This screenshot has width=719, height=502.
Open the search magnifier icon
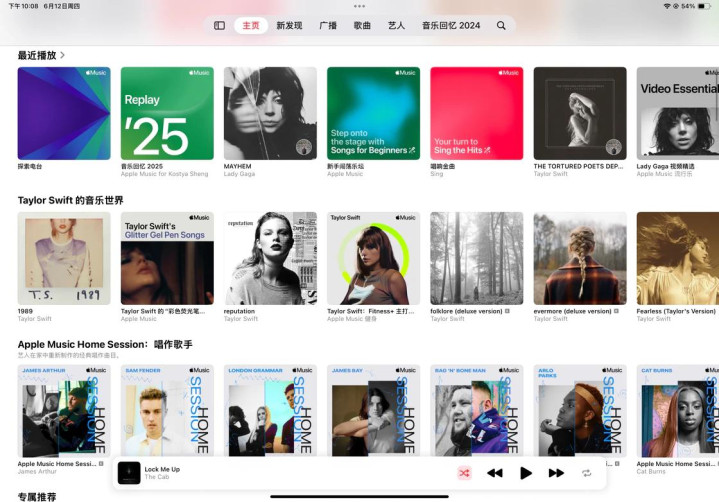(501, 26)
